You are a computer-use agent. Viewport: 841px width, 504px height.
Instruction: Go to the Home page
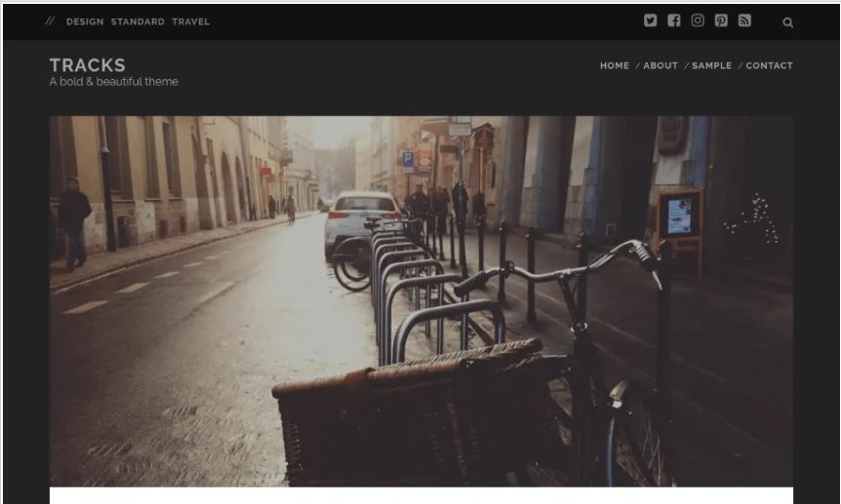615,65
